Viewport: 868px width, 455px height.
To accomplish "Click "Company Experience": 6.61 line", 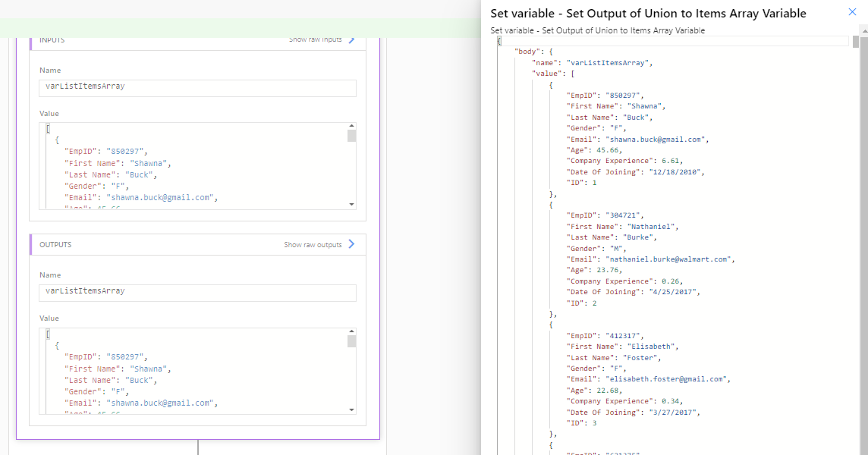I will (624, 161).
